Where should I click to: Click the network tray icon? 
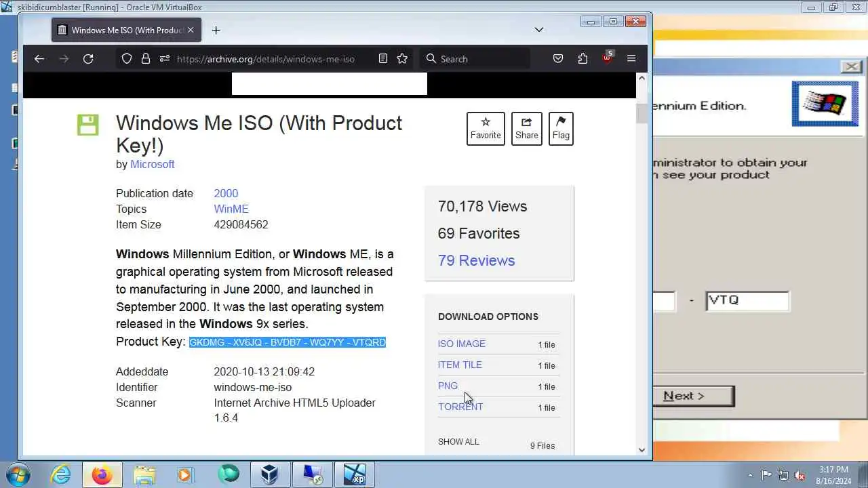783,475
